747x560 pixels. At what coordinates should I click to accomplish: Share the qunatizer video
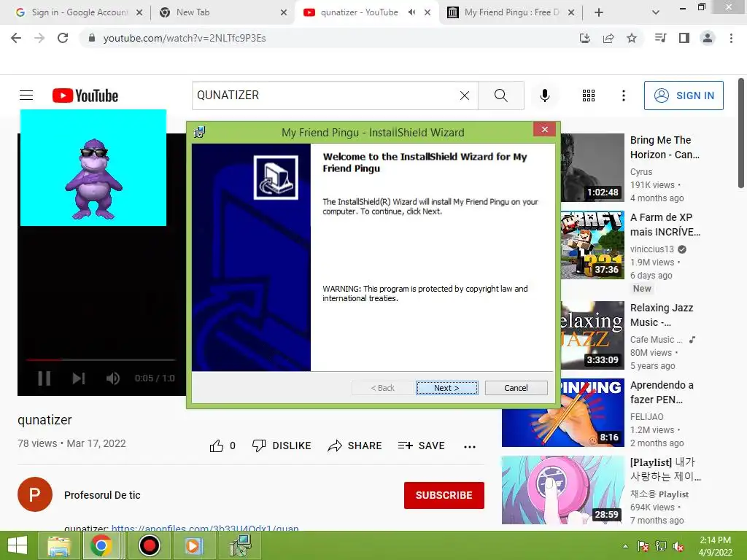tap(355, 446)
